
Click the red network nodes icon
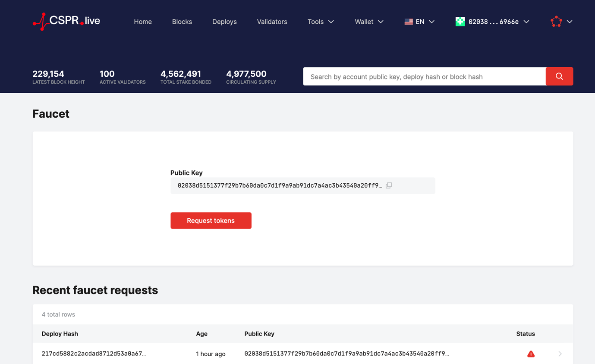[x=556, y=22]
